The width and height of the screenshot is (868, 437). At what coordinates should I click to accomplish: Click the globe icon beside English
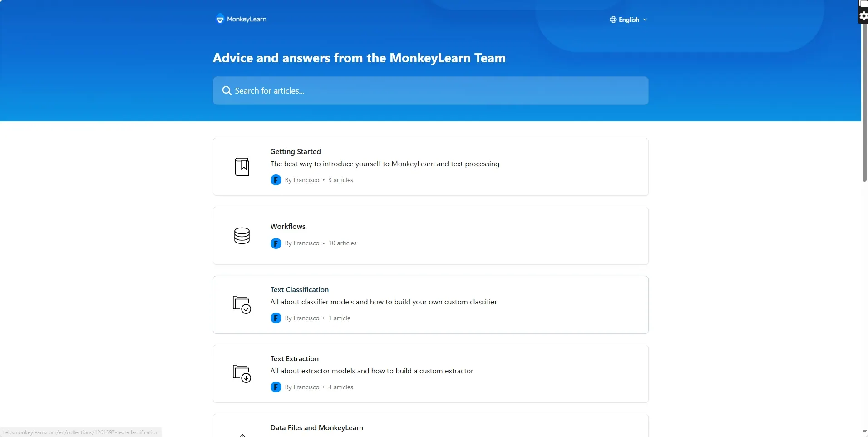pos(613,20)
